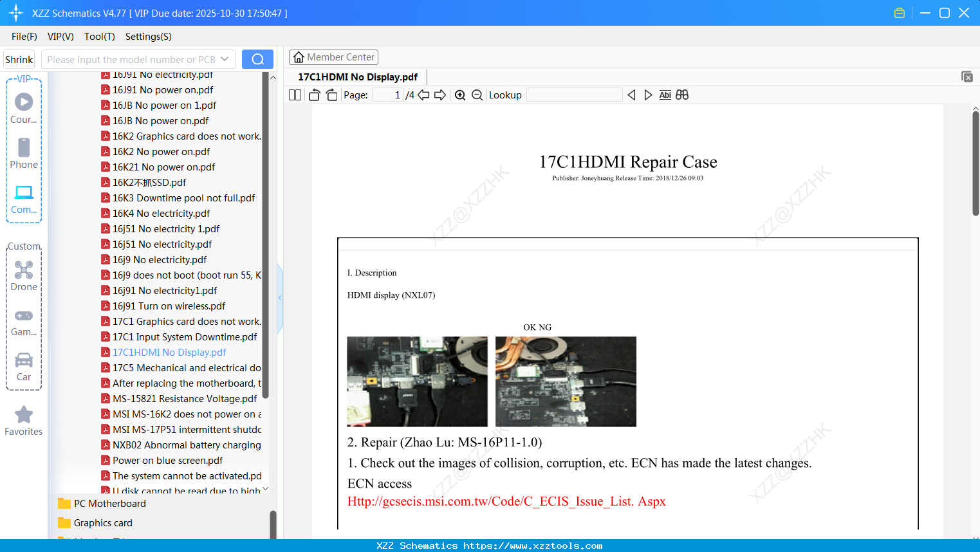Switch to two-page layout view
This screenshot has width=980, height=552.
295,95
